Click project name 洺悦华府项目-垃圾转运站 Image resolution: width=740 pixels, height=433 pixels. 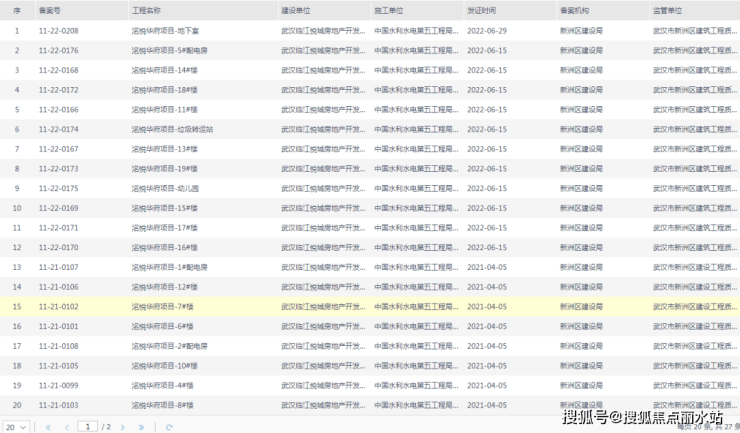point(172,129)
